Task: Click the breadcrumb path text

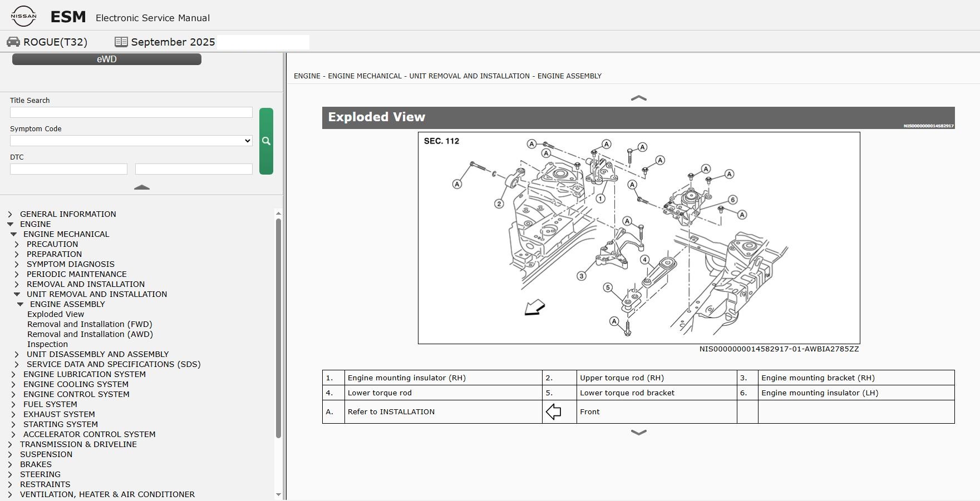Action: pos(447,76)
